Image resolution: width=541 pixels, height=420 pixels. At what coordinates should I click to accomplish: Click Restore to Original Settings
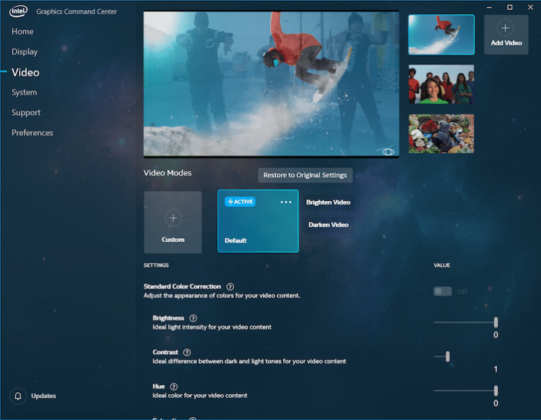tap(305, 175)
